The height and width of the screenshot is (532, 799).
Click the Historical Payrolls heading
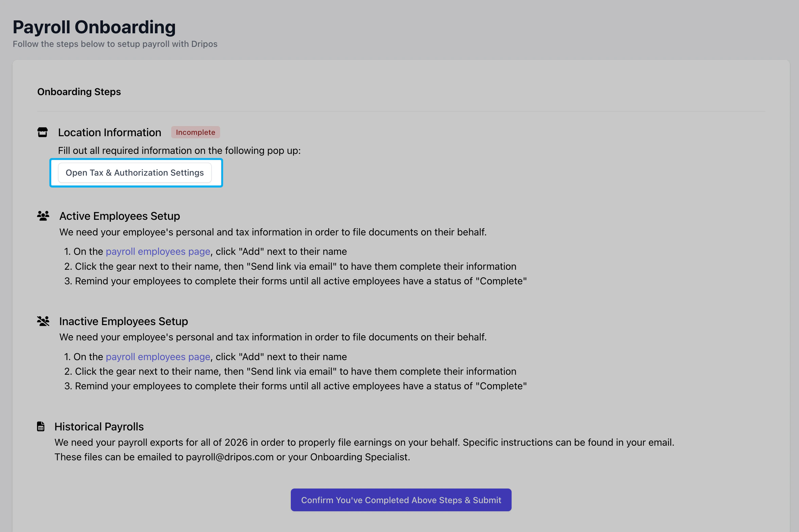coord(99,427)
